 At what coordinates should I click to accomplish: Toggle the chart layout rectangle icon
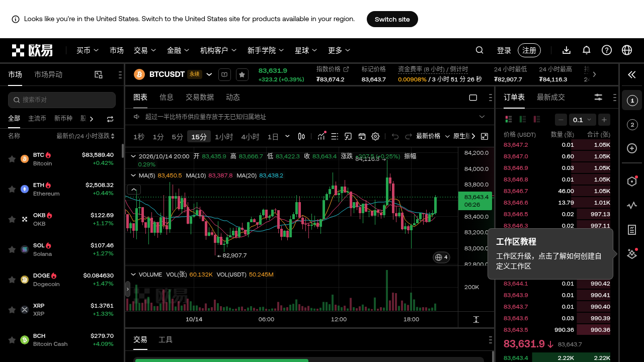[x=473, y=98]
